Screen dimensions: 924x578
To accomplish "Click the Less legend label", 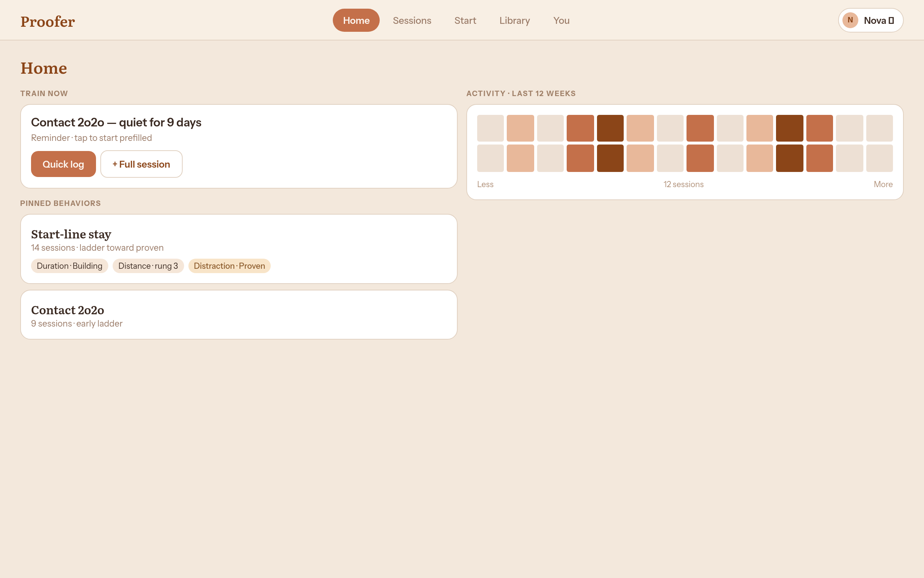I will point(485,184).
